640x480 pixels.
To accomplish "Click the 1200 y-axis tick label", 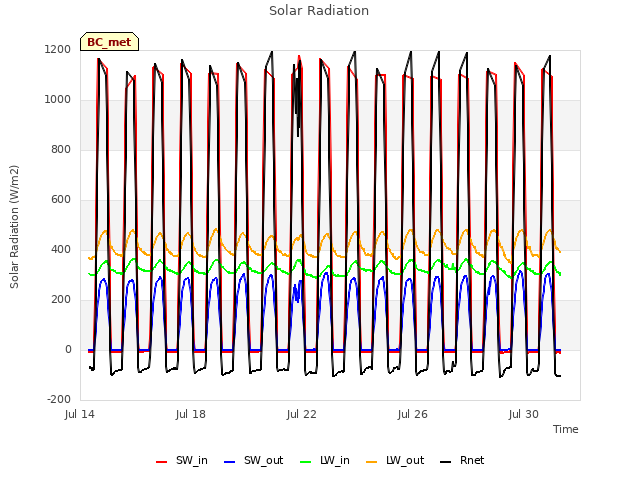I will (58, 49).
